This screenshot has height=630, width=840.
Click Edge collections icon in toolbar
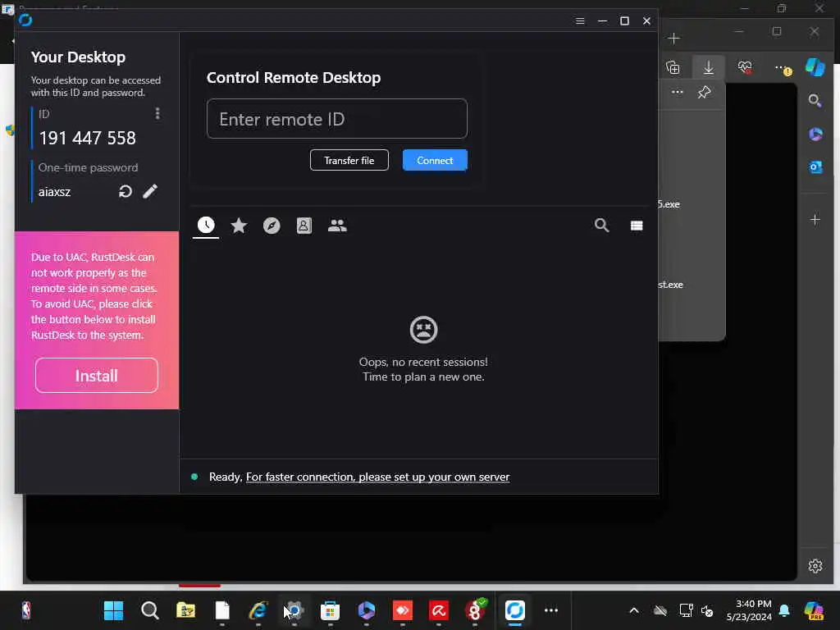(x=673, y=67)
